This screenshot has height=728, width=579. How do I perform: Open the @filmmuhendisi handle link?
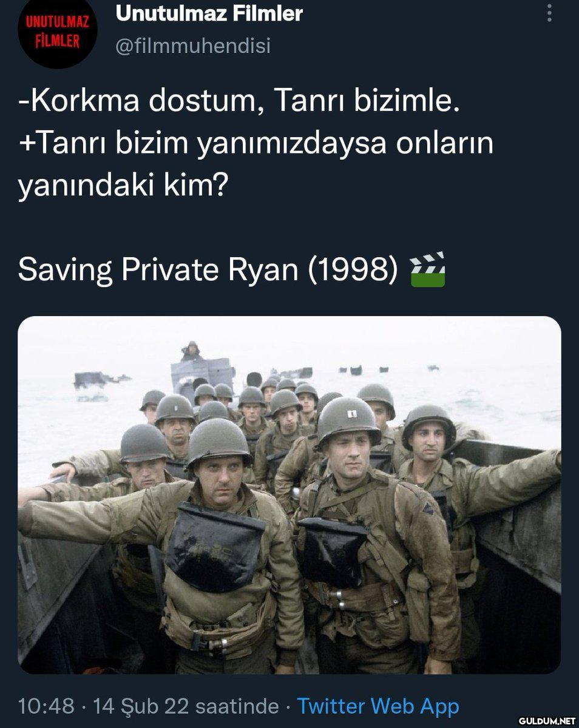(x=192, y=46)
